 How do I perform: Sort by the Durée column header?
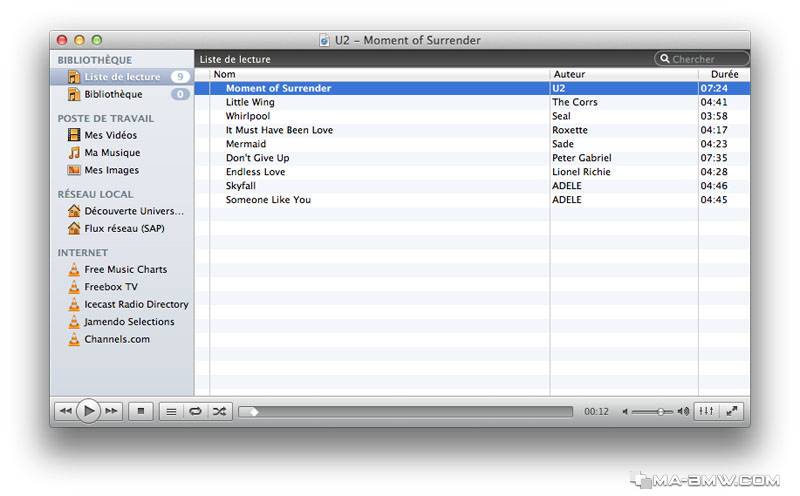point(724,74)
